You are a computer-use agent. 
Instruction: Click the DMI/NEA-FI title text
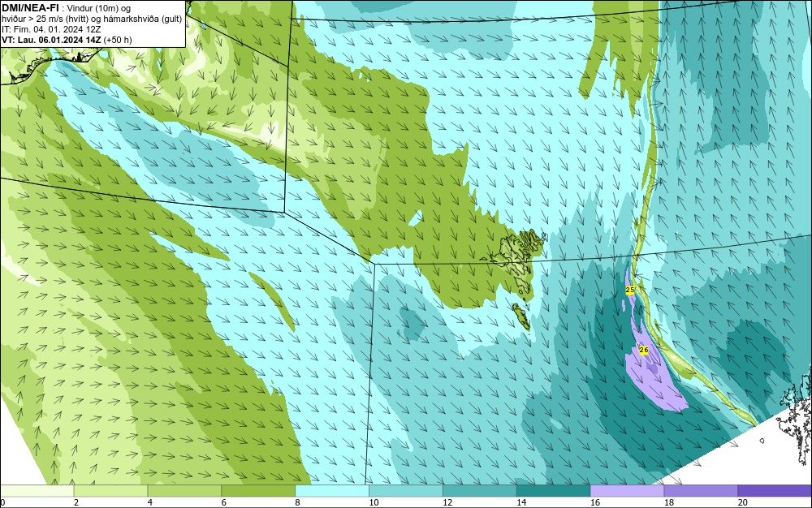click(x=30, y=8)
